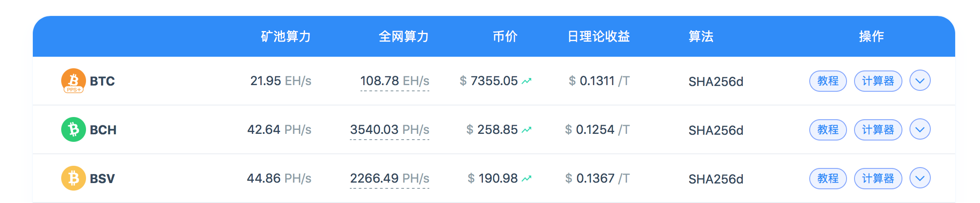The height and width of the screenshot is (203, 980).
Task: Open the BSV 教程 tutorial button
Action: tap(828, 179)
